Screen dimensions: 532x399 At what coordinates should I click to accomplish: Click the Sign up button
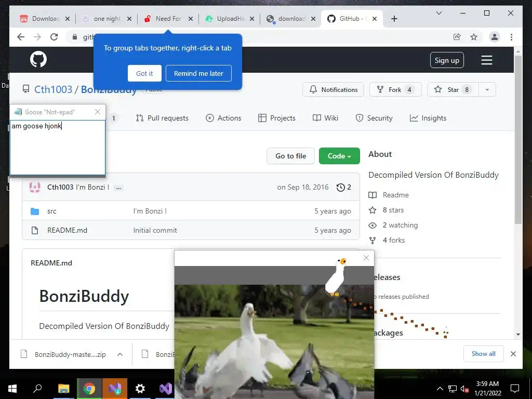click(x=447, y=60)
